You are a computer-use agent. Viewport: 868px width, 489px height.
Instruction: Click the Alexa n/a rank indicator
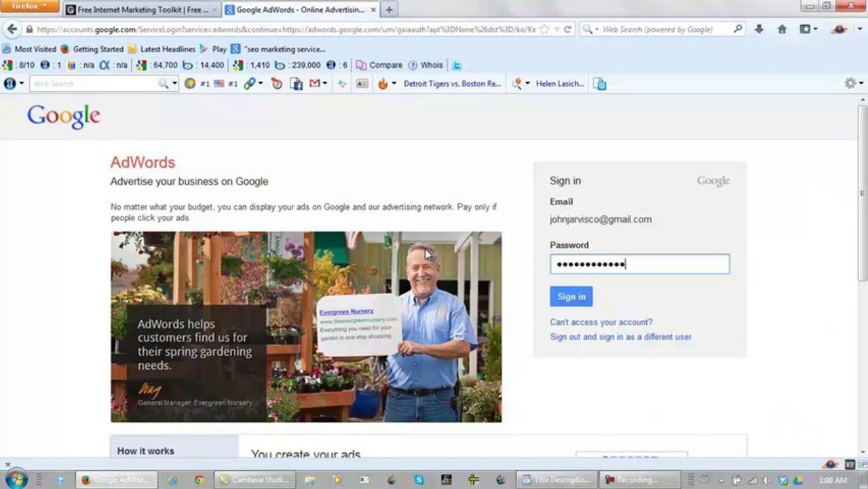tap(113, 65)
